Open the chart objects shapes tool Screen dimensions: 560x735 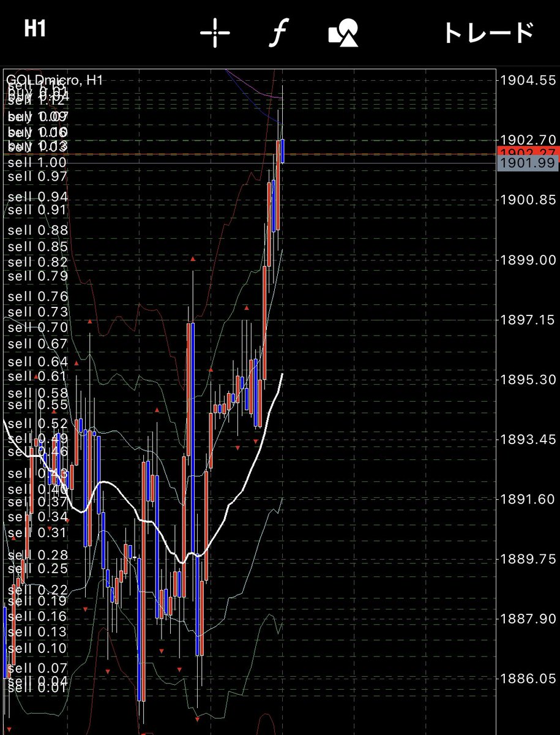pos(343,32)
